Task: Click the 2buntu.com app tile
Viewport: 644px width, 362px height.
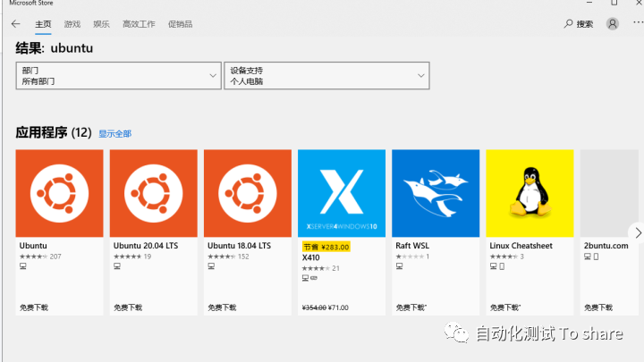Action: [609, 232]
